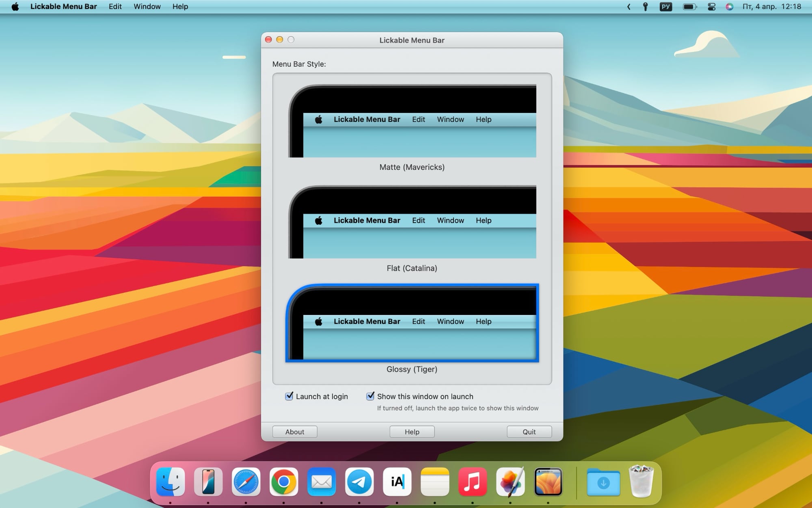Check the battery status icon
This screenshot has height=508, width=812.
(690, 7)
